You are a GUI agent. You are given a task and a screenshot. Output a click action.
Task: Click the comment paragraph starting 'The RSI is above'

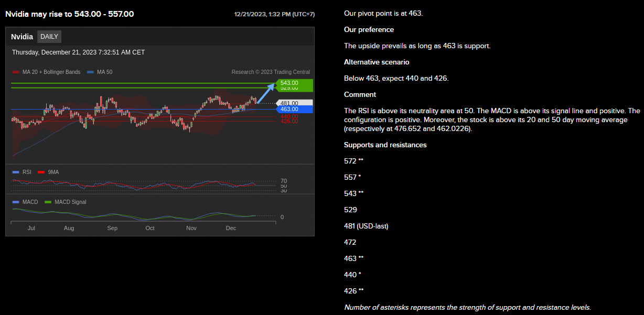coord(492,120)
